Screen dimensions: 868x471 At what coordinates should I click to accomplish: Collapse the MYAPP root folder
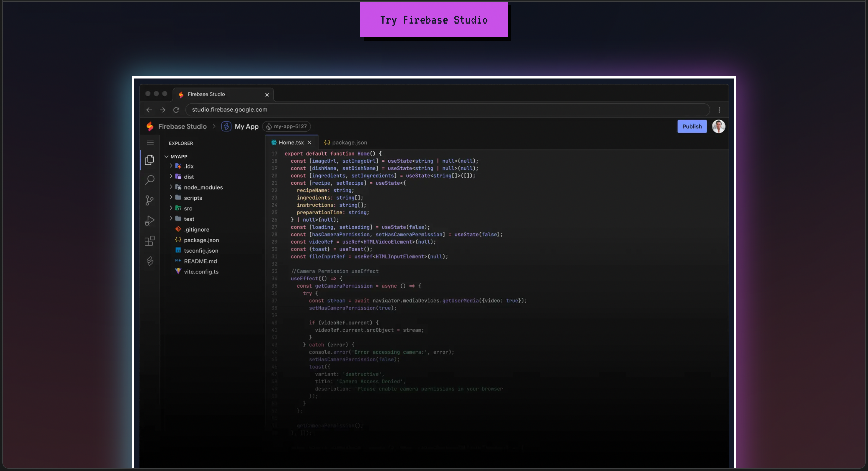167,157
